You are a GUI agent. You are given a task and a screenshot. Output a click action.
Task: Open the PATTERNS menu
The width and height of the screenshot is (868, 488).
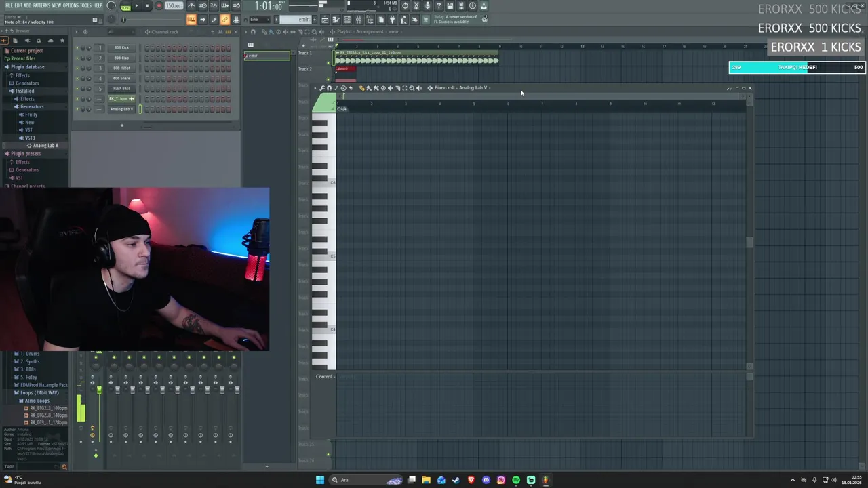tap(41, 5)
